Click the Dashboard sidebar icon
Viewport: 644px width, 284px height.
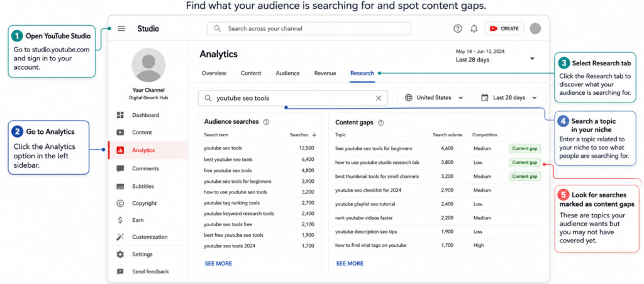[x=120, y=116]
